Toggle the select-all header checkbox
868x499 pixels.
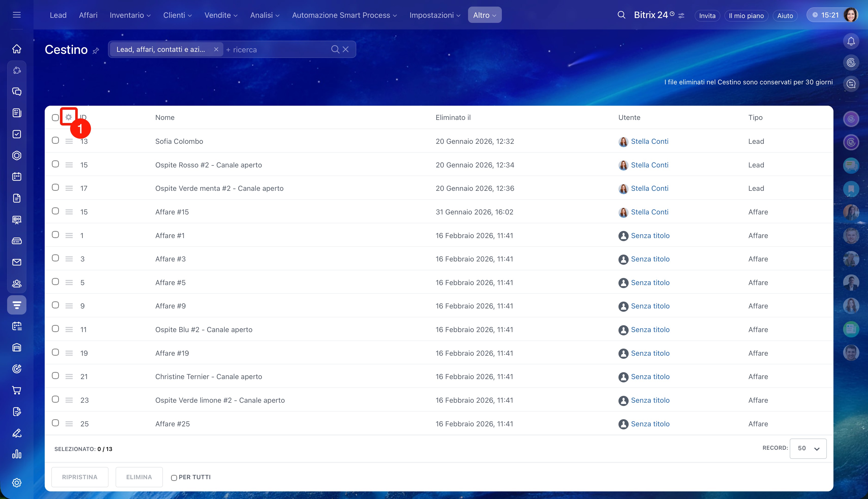tap(55, 118)
